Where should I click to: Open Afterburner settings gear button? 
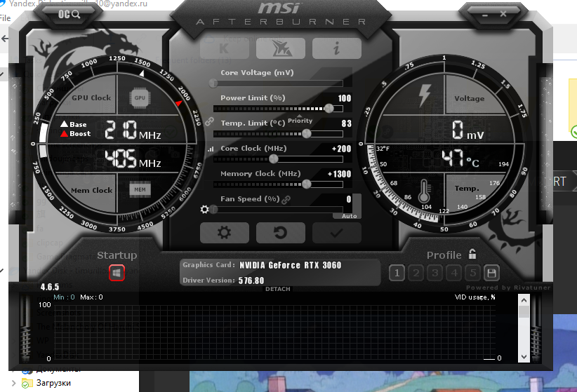click(x=225, y=233)
